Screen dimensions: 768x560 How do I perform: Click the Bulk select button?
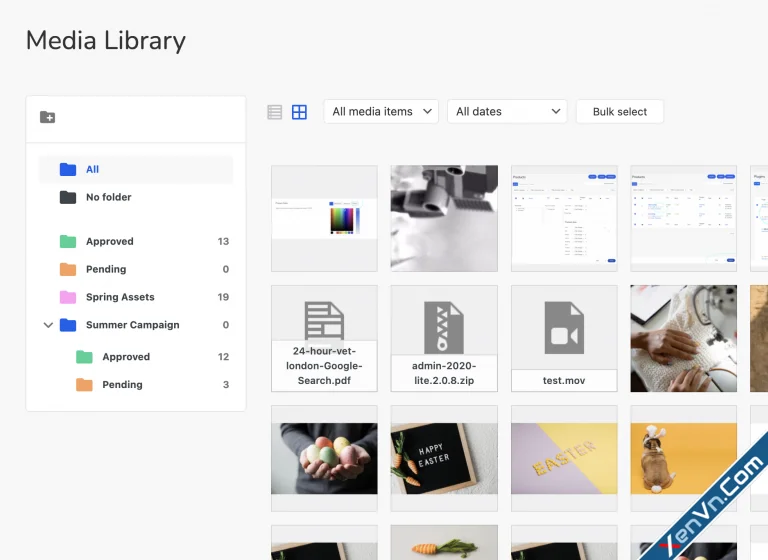point(620,112)
